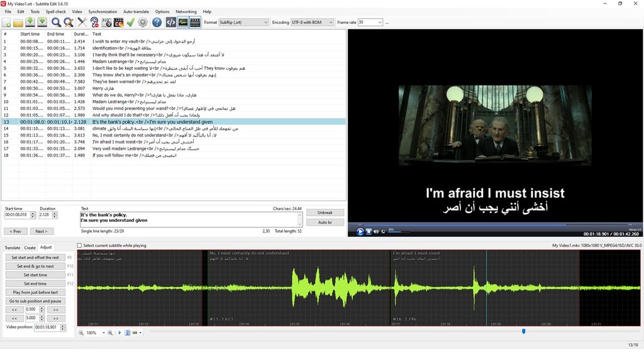Toggle video display toolbar icon
Image resolution: width=644 pixels, height=362 pixels.
(x=195, y=23)
